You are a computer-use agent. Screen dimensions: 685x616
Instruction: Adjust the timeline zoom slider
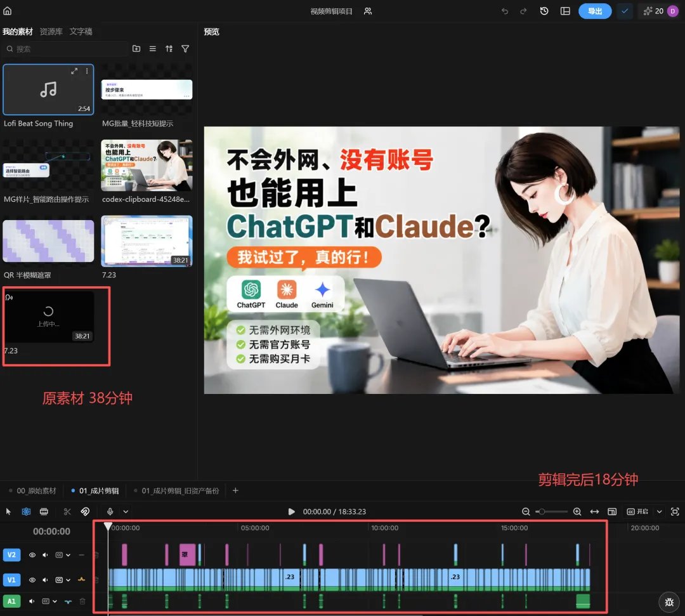coord(551,511)
